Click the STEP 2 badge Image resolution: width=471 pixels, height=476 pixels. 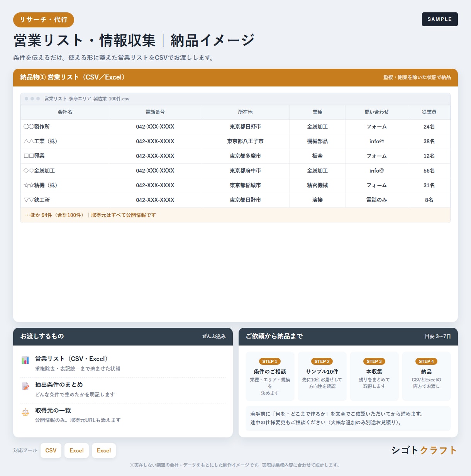(322, 361)
